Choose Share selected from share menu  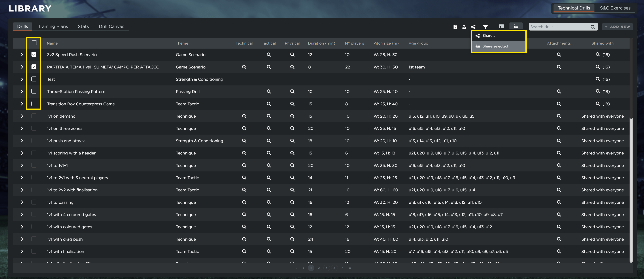click(x=495, y=46)
